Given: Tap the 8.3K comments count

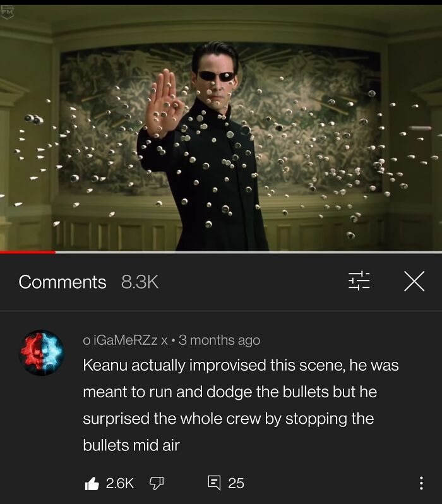Looking at the screenshot, I should pyautogui.click(x=140, y=282).
